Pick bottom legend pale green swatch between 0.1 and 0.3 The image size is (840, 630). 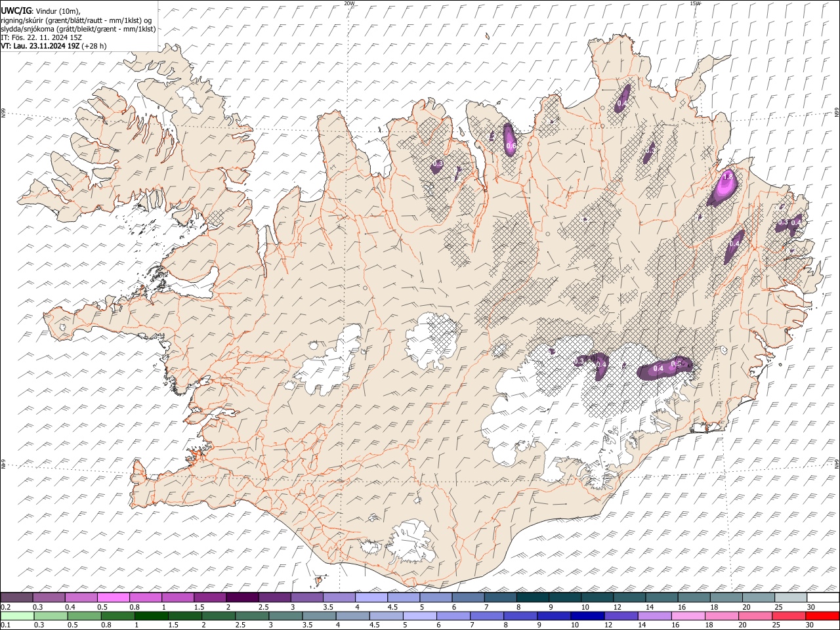(x=17, y=616)
